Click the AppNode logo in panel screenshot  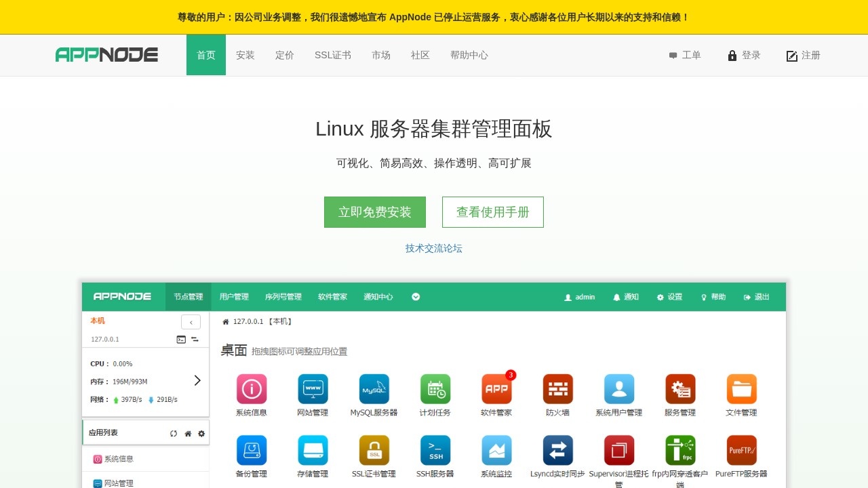[x=121, y=296]
